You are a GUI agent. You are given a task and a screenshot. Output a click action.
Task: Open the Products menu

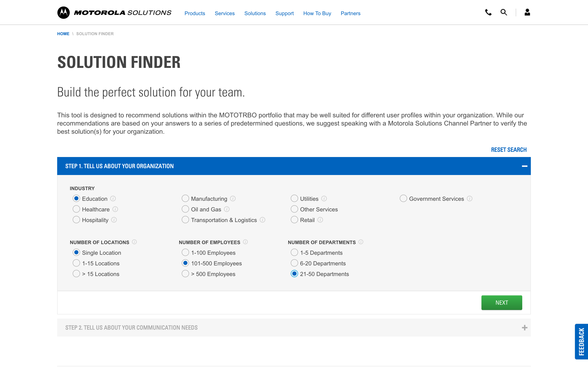pos(195,13)
